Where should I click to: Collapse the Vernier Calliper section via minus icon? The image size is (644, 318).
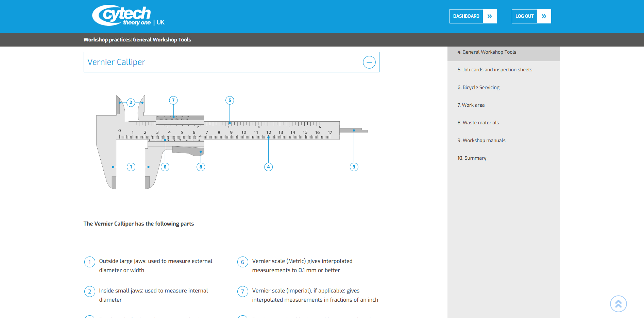369,62
